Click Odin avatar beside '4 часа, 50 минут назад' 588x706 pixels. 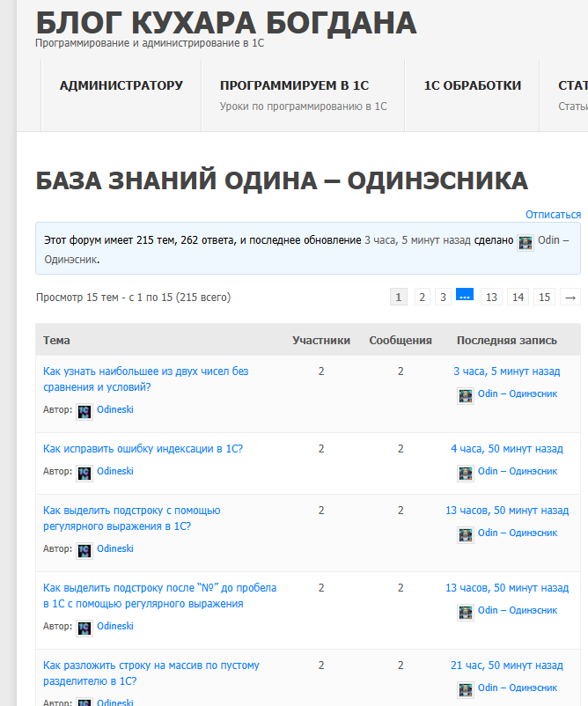pos(466,472)
